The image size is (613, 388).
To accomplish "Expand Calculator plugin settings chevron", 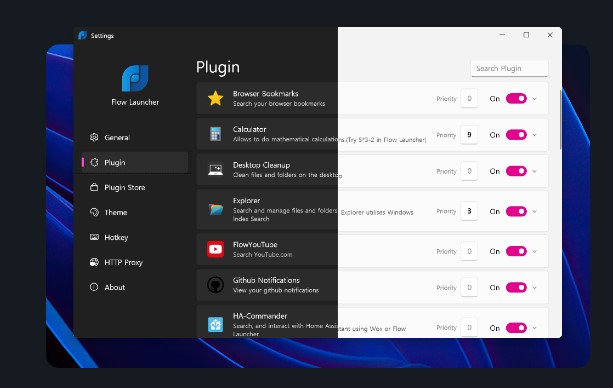I will click(x=534, y=135).
